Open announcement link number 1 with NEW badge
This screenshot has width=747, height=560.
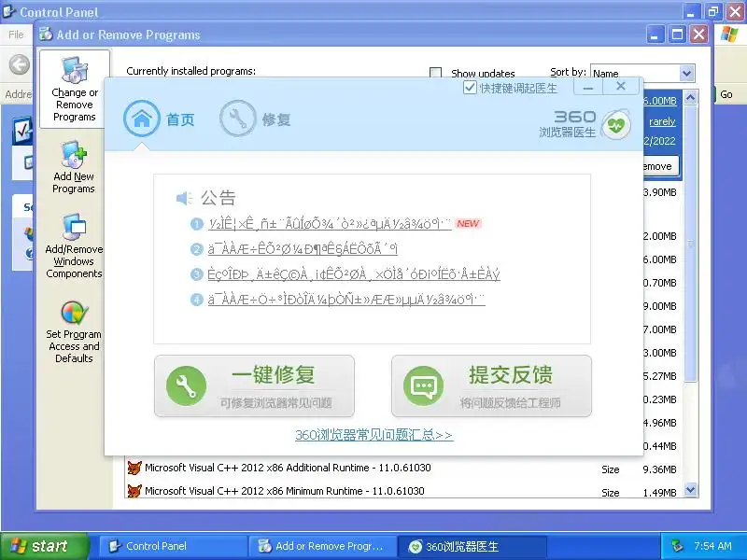click(330, 224)
